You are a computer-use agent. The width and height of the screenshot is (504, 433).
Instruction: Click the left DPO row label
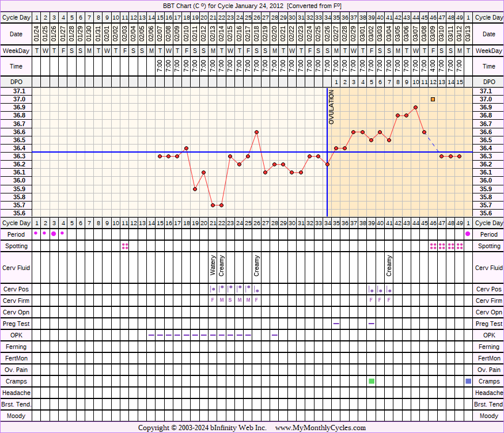(16, 82)
